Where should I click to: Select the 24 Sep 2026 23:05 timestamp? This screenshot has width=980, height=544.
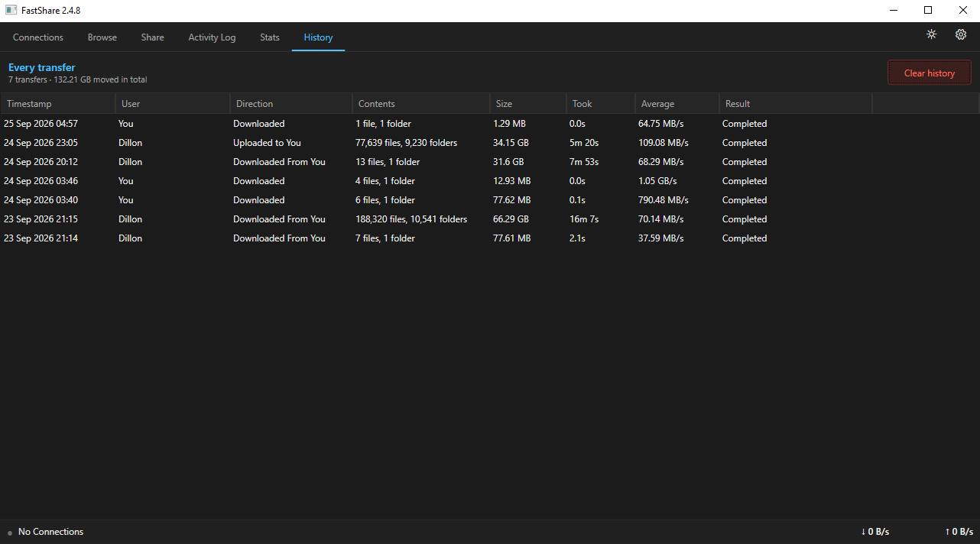41,143
